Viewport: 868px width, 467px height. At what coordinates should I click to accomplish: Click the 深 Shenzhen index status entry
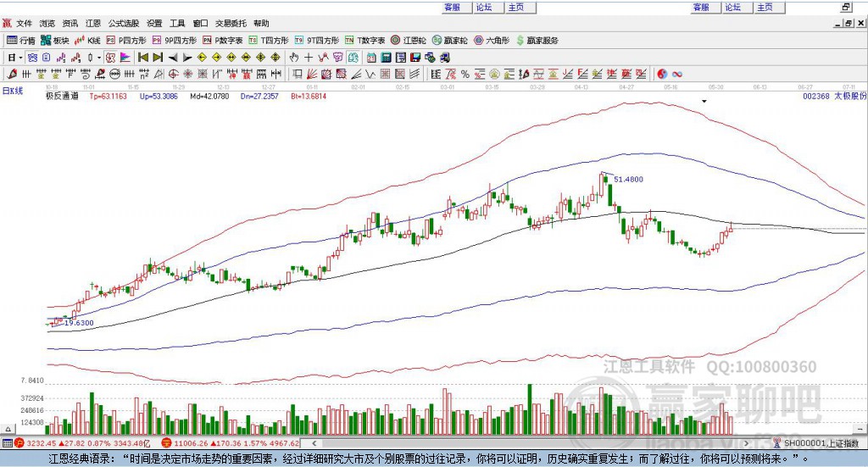point(231,443)
